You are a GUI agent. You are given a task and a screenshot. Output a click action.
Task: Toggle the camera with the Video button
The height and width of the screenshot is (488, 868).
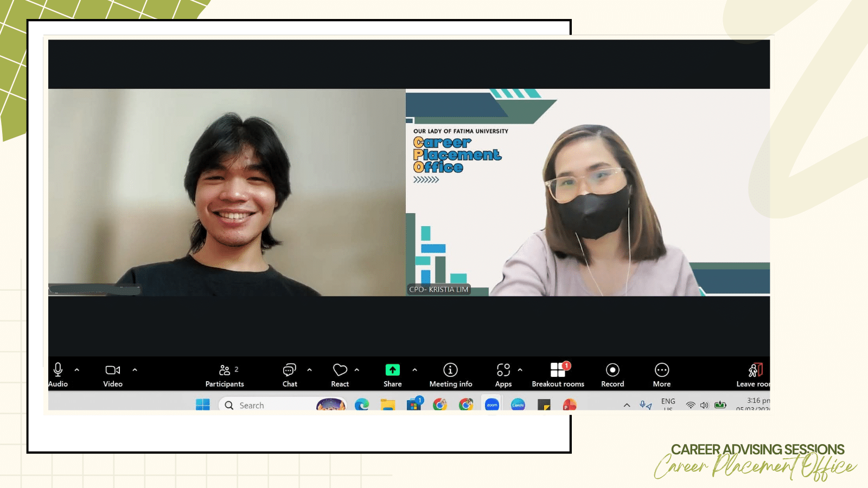(113, 375)
